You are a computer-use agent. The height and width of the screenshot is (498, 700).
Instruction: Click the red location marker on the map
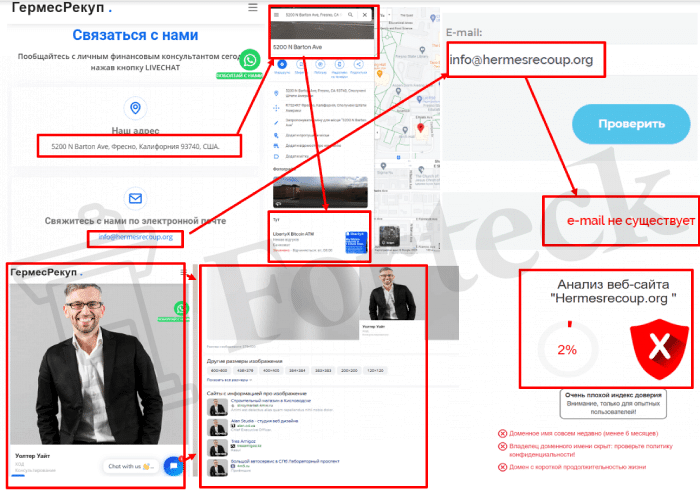point(420,128)
